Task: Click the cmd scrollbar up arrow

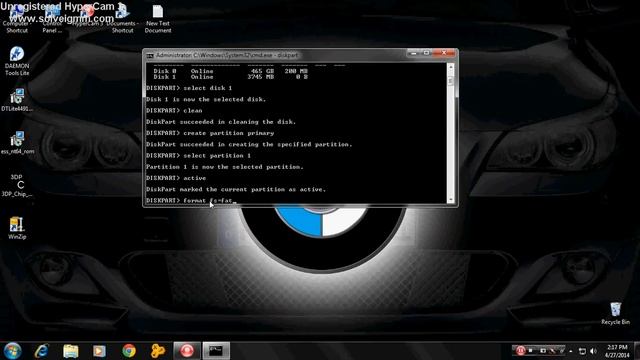Action: click(x=451, y=67)
